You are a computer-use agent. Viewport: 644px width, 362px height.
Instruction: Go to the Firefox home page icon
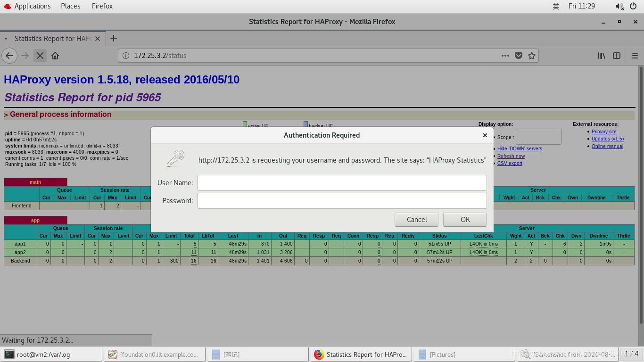click(x=55, y=56)
